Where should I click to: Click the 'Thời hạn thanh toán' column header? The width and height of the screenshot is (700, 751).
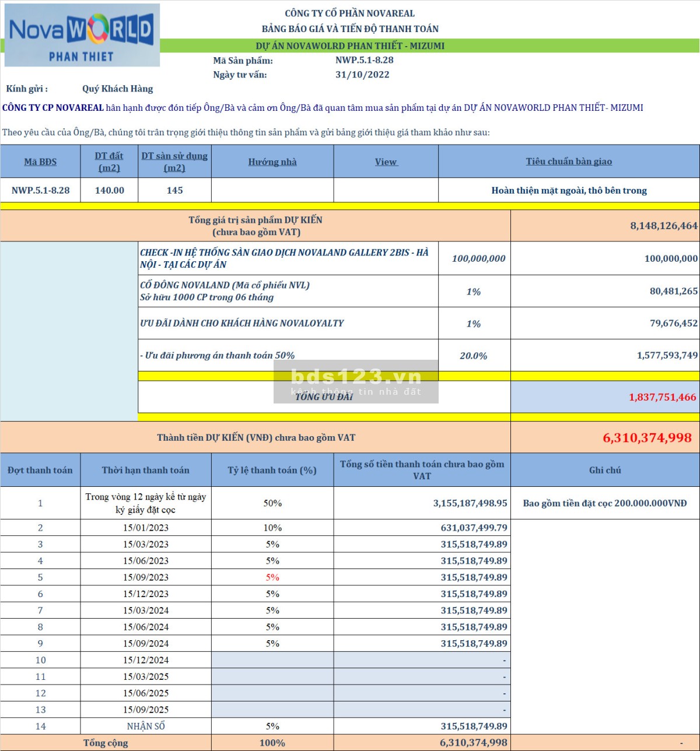click(146, 470)
